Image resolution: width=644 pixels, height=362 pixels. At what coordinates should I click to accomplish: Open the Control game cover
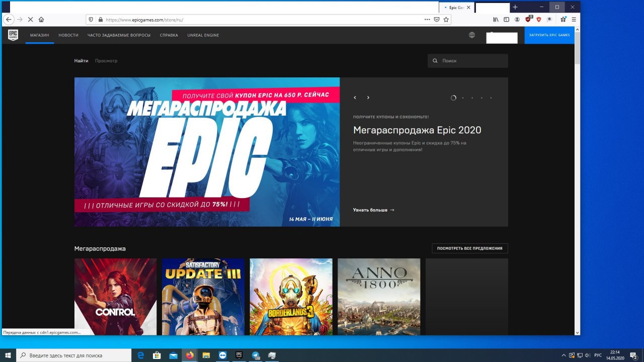coord(115,297)
